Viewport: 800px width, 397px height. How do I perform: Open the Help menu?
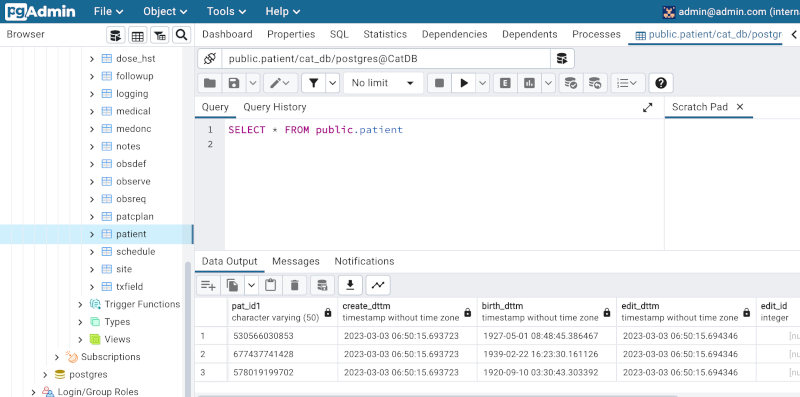click(x=283, y=11)
